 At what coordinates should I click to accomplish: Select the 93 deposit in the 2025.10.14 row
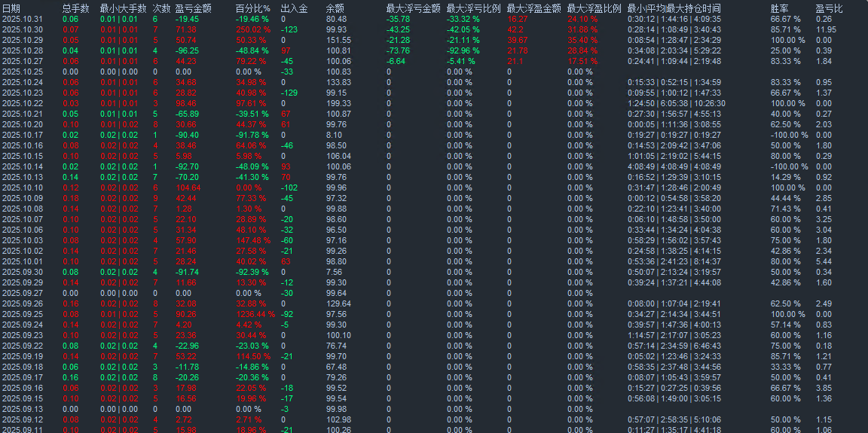(286, 166)
